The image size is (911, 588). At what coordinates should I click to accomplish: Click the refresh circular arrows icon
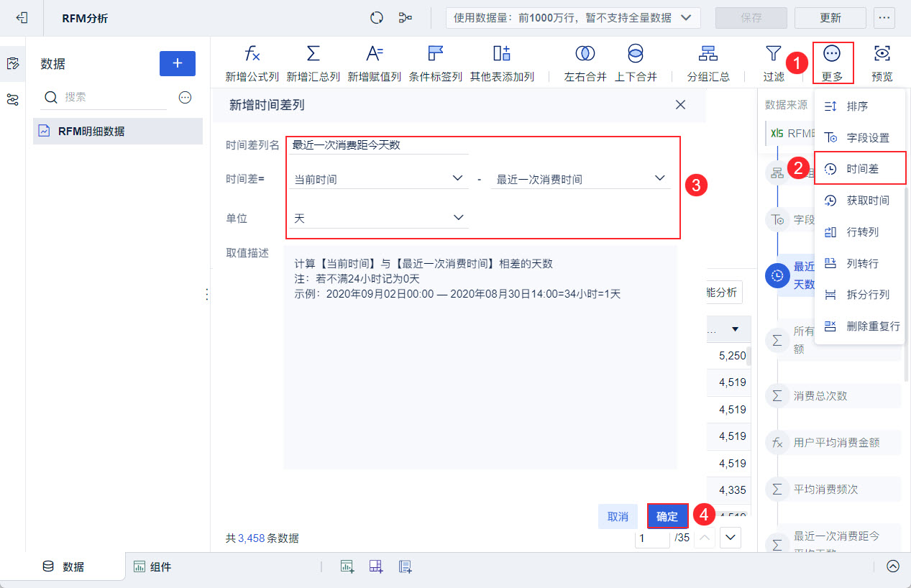click(376, 18)
